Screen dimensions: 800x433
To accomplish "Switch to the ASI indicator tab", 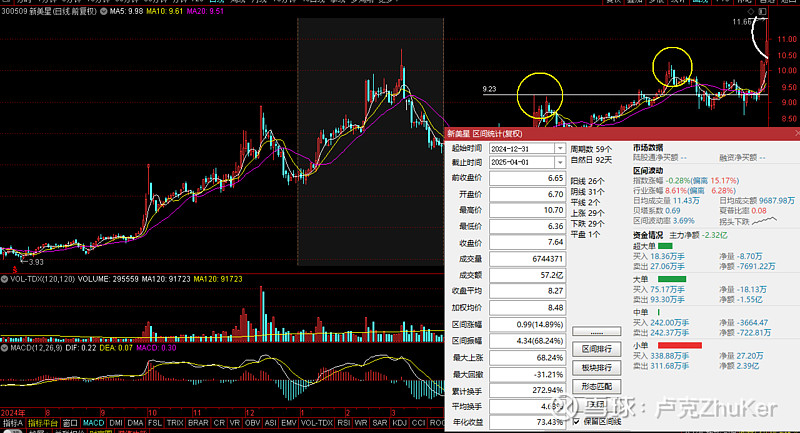I will tap(270, 423).
